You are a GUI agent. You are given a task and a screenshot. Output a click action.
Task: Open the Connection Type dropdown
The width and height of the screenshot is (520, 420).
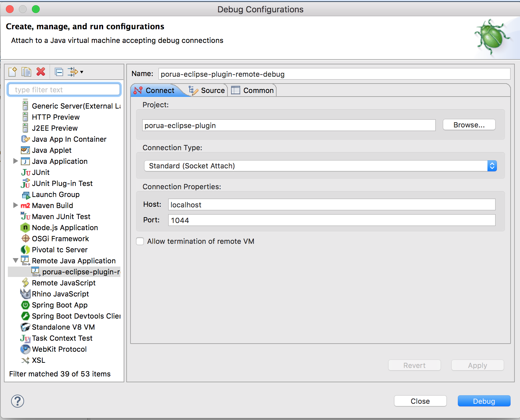tap(320, 166)
